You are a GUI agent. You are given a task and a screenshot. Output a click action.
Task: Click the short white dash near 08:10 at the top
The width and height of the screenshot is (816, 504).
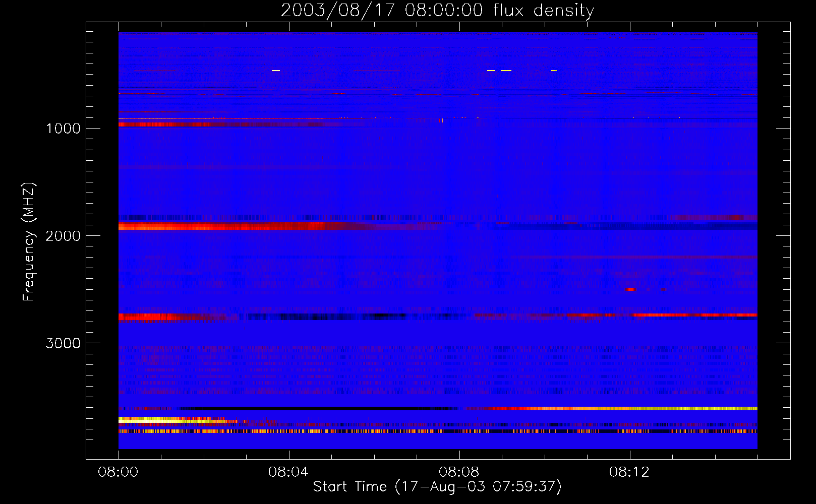(554, 71)
